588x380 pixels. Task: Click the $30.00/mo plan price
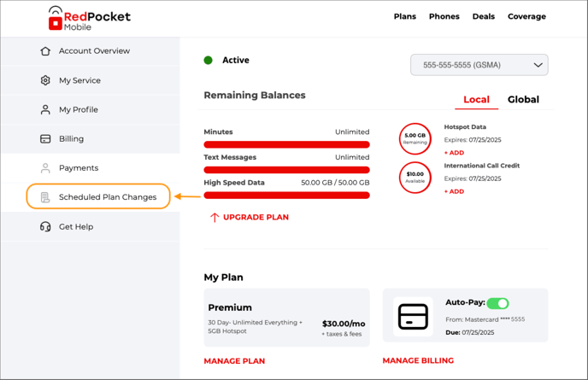click(x=344, y=324)
